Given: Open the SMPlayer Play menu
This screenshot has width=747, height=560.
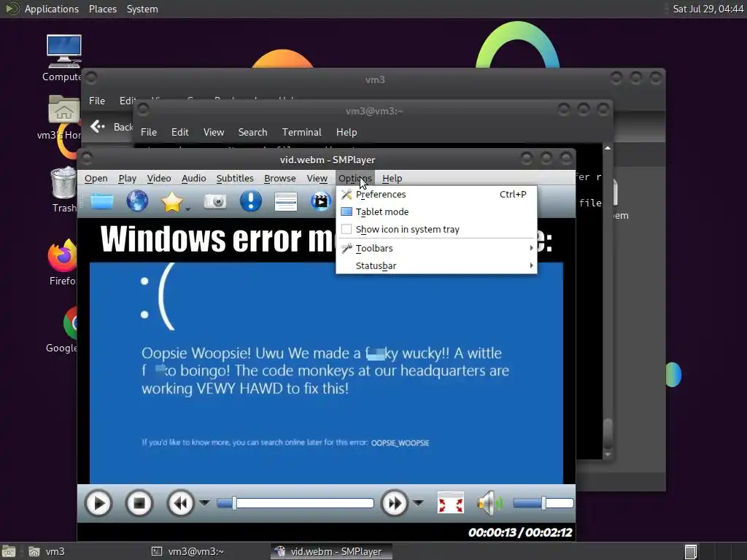Looking at the screenshot, I should (x=127, y=178).
